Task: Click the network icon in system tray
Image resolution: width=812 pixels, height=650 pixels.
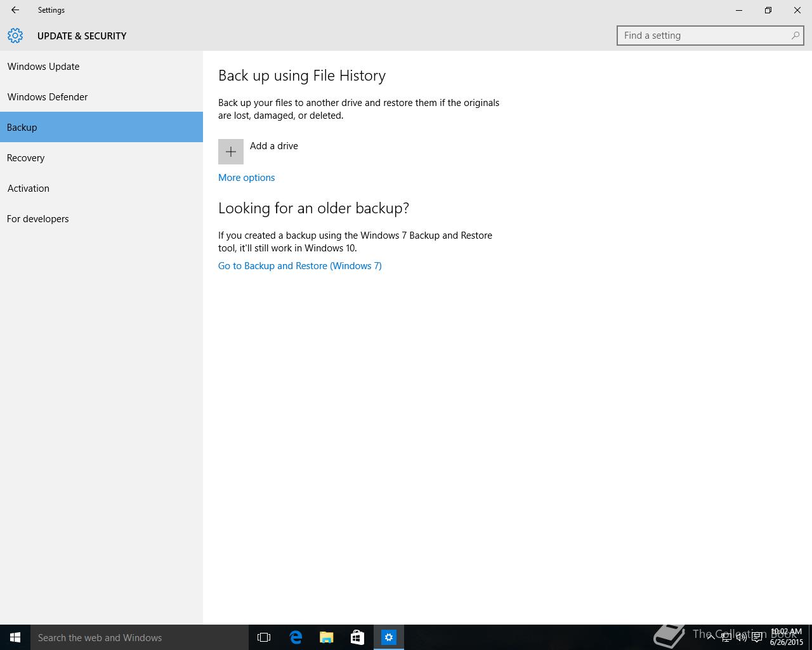Action: coord(726,637)
